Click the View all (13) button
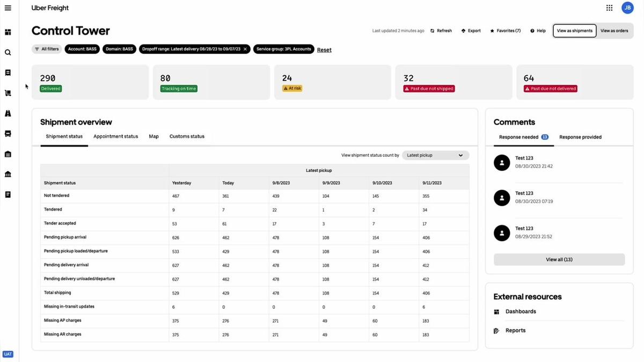The height and width of the screenshot is (362, 644). (x=559, y=259)
